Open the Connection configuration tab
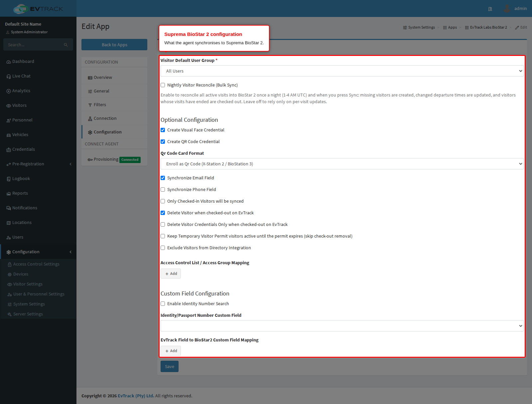Screen dimensions: 532x404 click(114, 118)
